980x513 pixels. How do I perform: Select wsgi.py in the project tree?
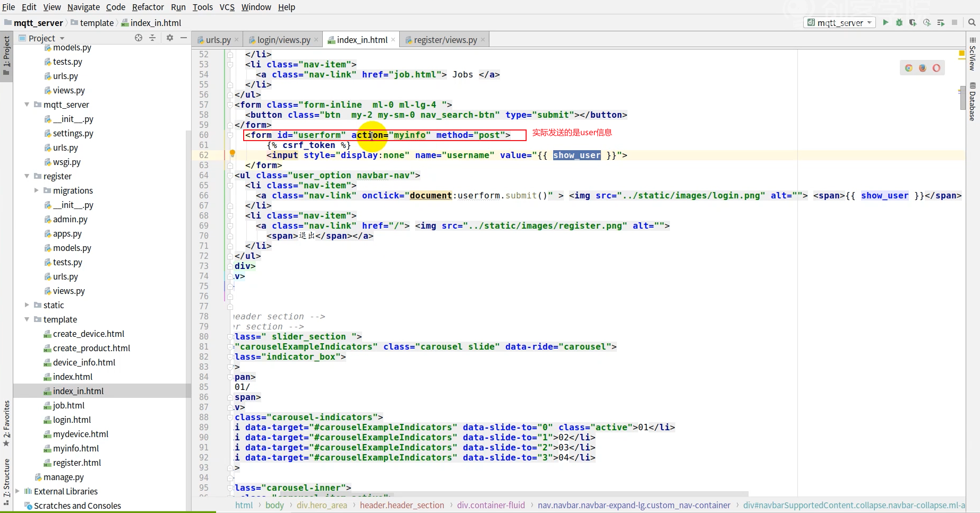(x=66, y=162)
